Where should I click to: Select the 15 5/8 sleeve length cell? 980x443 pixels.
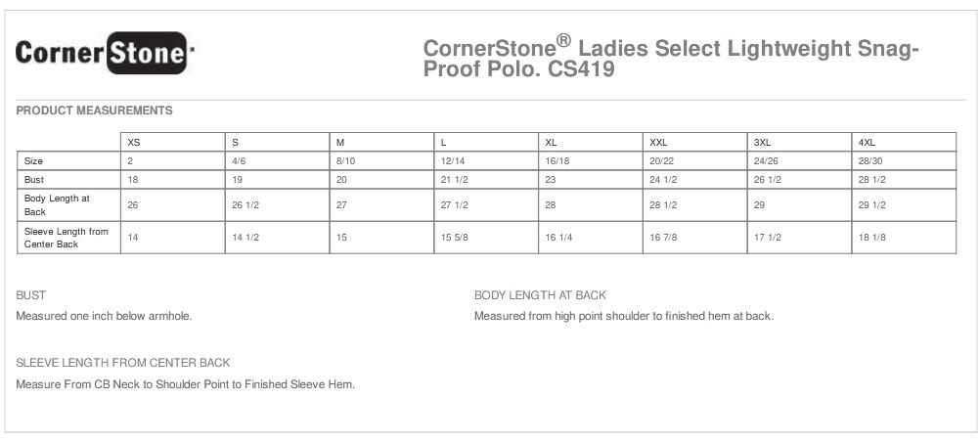pyautogui.click(x=455, y=238)
